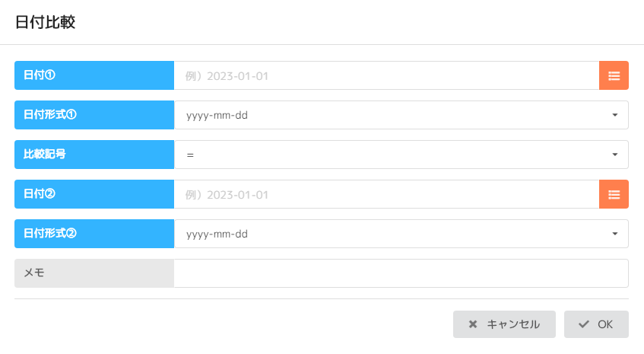Screen dimensions: 644x354
Task: Click the orange list icon beside 日付②
Action: tap(614, 194)
